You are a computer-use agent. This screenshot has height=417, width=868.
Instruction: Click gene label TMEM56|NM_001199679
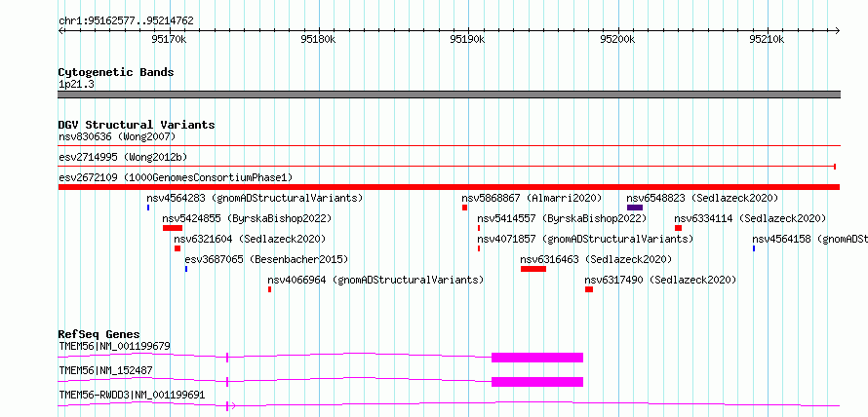114,347
